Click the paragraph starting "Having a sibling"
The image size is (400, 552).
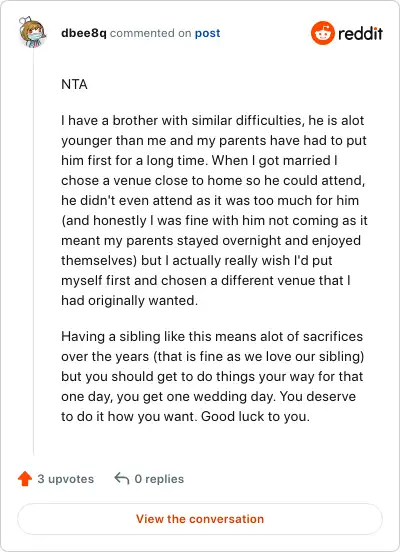[212, 376]
